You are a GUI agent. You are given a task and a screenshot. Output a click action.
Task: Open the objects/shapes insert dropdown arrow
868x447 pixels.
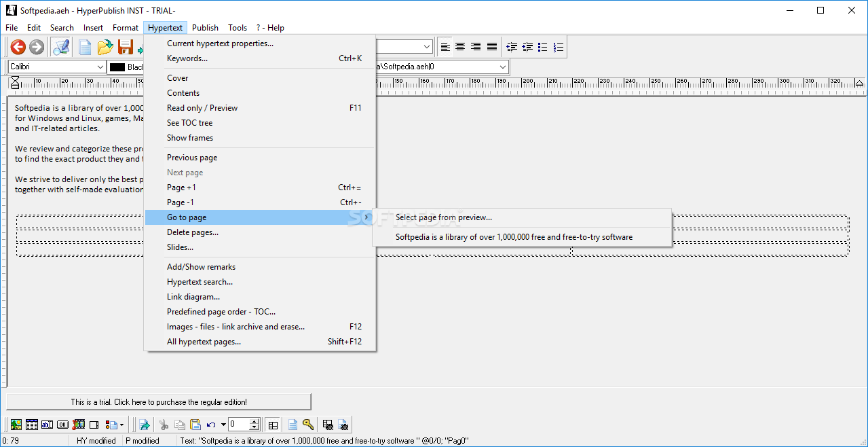click(x=121, y=425)
